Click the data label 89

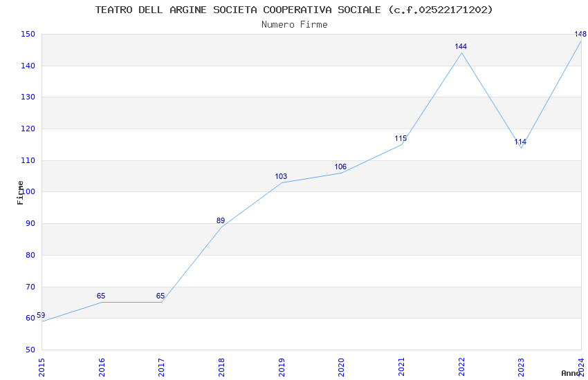click(221, 220)
